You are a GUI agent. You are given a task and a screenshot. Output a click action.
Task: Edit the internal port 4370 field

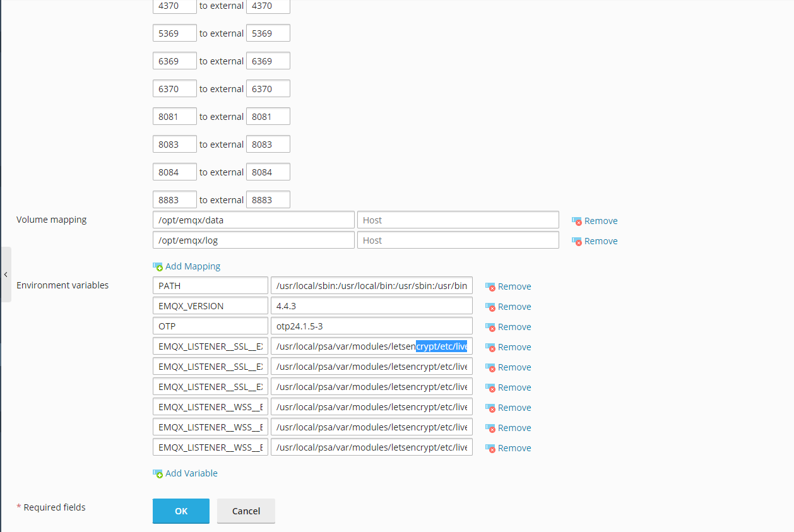(x=174, y=6)
